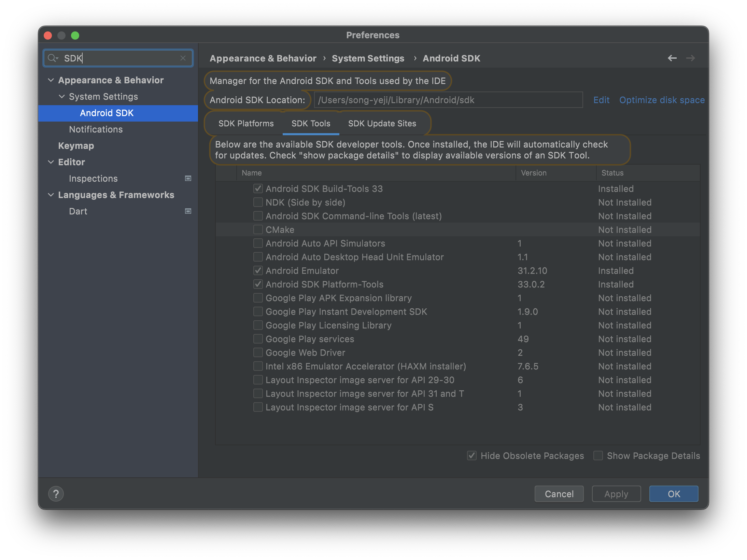
Task: Click project-level icon next to Inspections
Action: [188, 179]
